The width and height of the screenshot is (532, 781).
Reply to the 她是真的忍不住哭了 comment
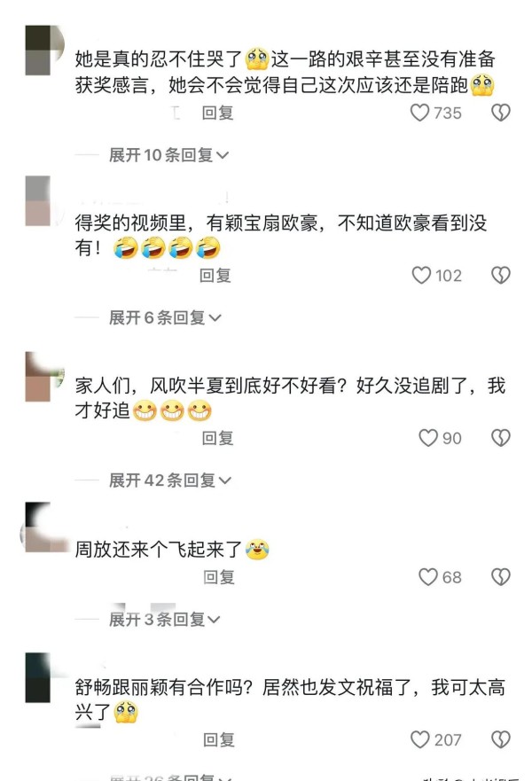218,113
